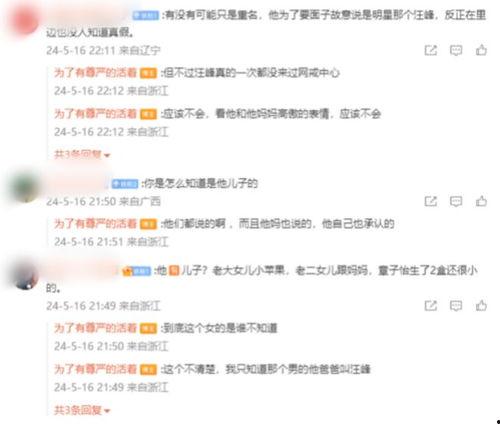Click the blue badge beside first commenter name
Viewport: 500px width, 428px height.
pyautogui.click(x=145, y=15)
